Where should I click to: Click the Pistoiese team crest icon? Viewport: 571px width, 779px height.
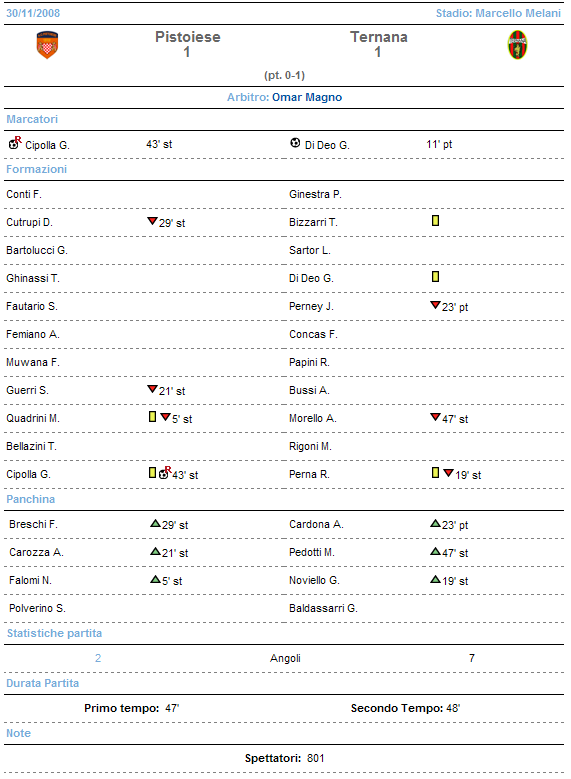[x=47, y=45]
